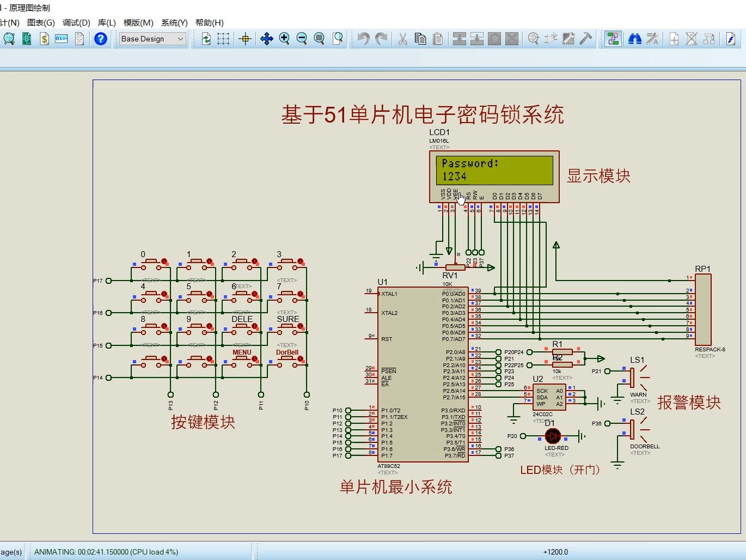Image resolution: width=746 pixels, height=560 pixels.
Task: Click the block copy icon
Action: tap(459, 39)
